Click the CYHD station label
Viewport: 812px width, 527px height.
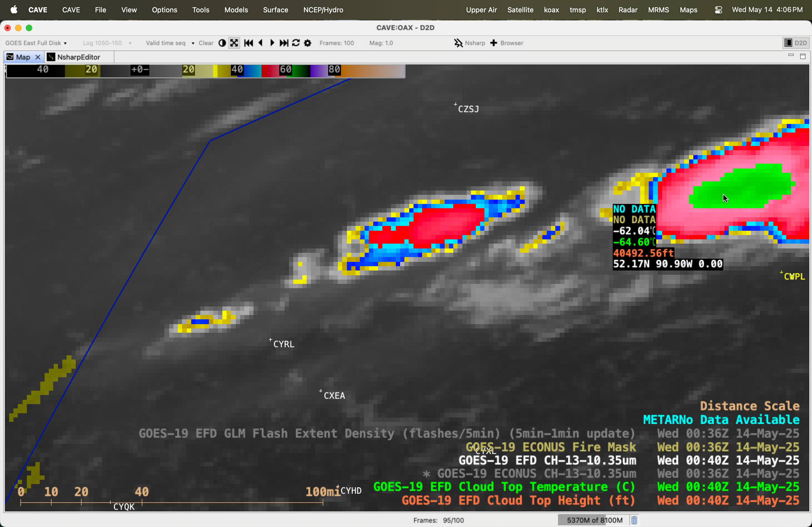pos(351,491)
